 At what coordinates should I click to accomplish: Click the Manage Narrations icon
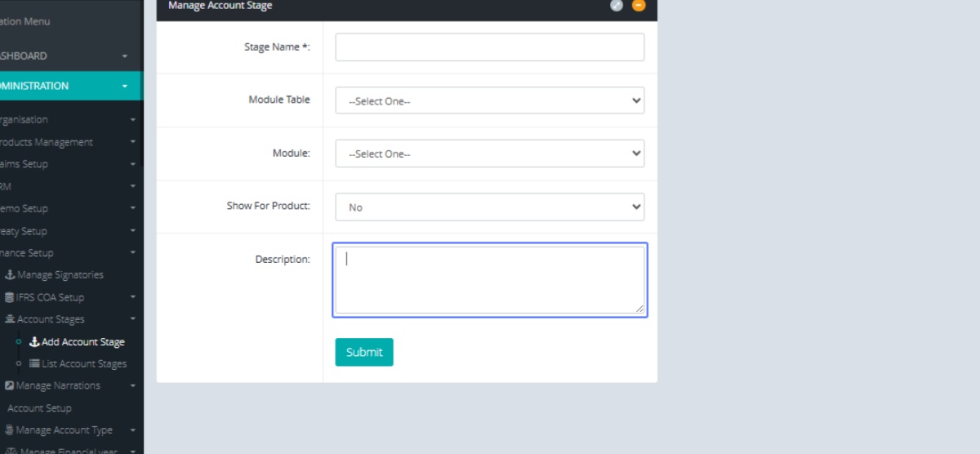point(10,385)
